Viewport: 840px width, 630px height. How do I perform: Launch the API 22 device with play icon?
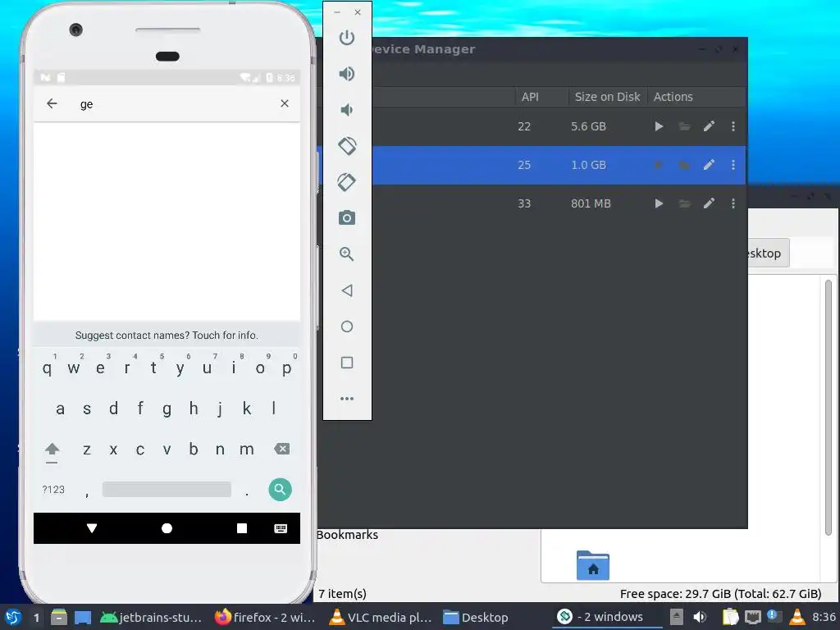659,126
